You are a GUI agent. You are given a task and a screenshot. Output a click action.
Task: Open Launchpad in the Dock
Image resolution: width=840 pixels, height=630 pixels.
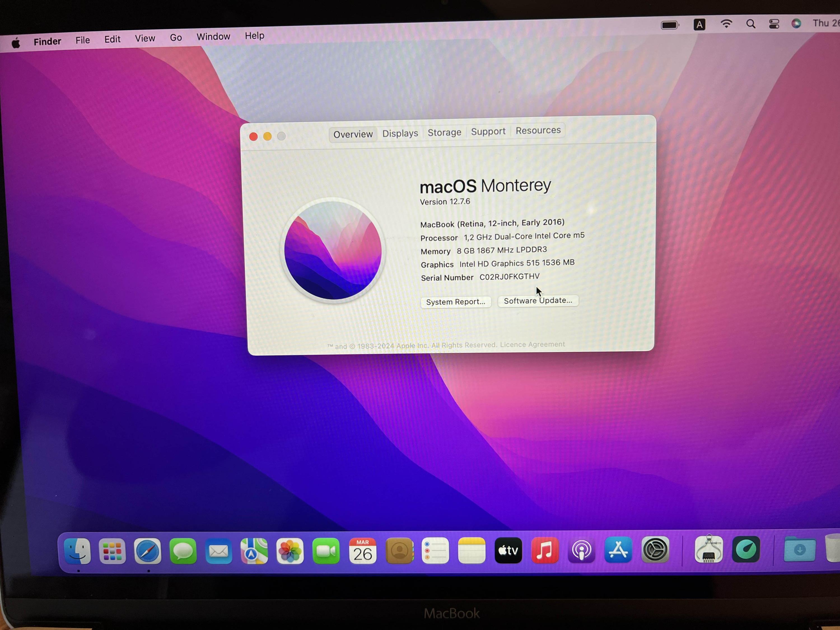112,551
